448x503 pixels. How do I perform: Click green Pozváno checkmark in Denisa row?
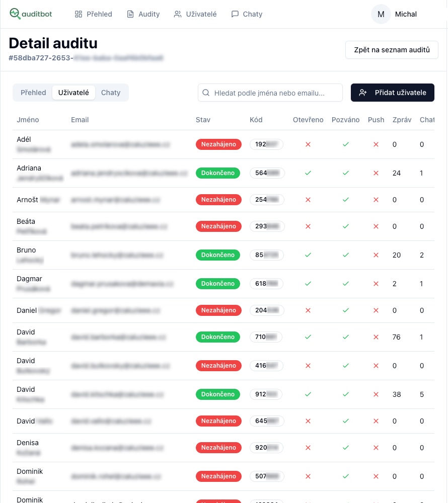pyautogui.click(x=346, y=448)
